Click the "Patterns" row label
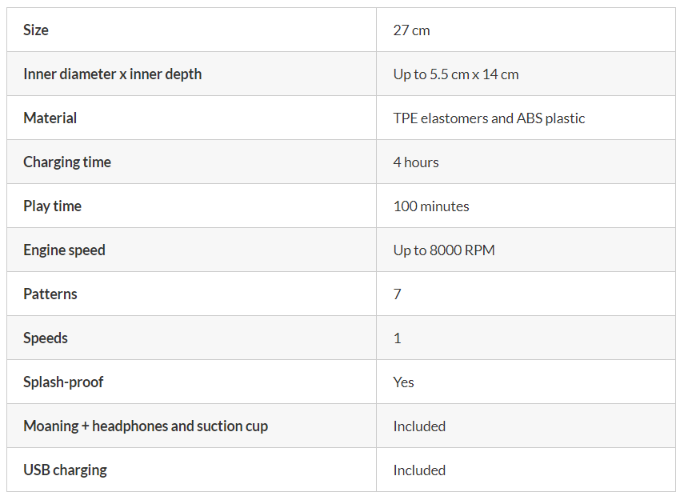The image size is (681, 500). [50, 294]
